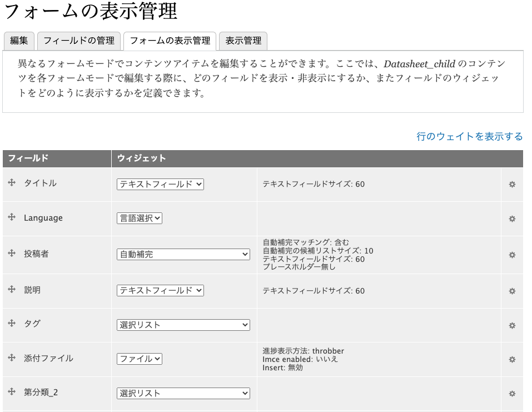Open the タグ 選択リスト dropdown
The image size is (532, 412).
point(183,325)
